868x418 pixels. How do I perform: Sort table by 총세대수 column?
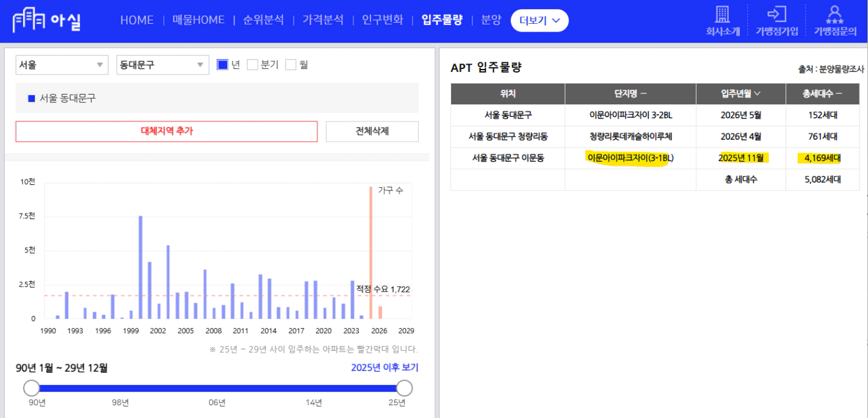pyautogui.click(x=822, y=93)
